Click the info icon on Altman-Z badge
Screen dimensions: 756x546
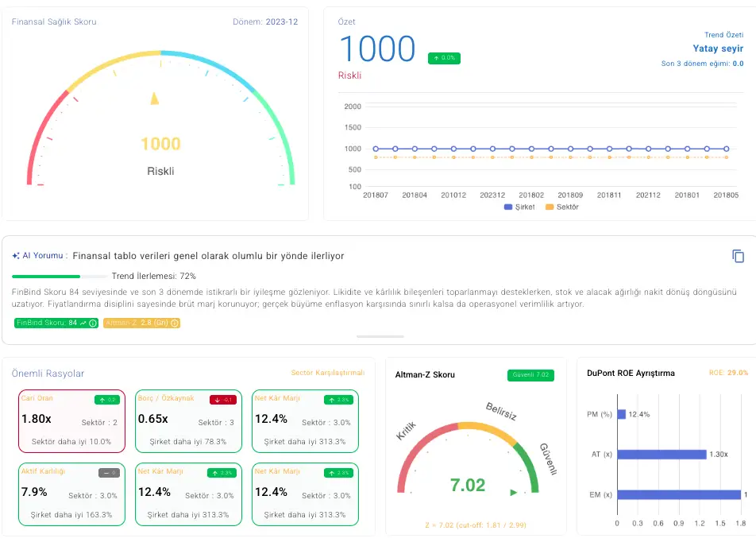point(175,323)
